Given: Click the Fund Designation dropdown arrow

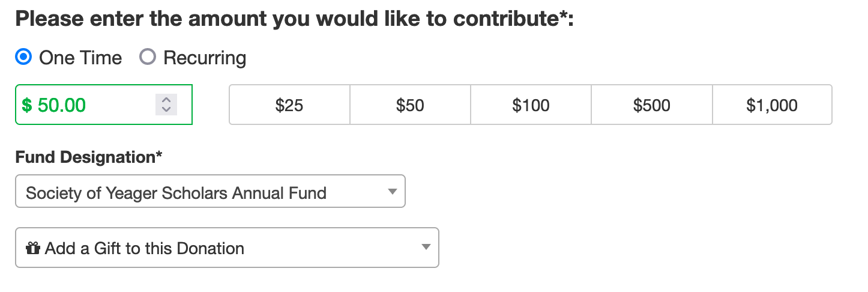Looking at the screenshot, I should 393,192.
